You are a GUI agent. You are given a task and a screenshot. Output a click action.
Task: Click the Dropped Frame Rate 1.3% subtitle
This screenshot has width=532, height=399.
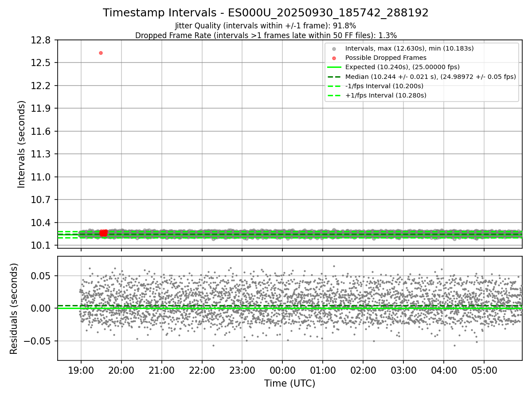pyautogui.click(x=266, y=35)
